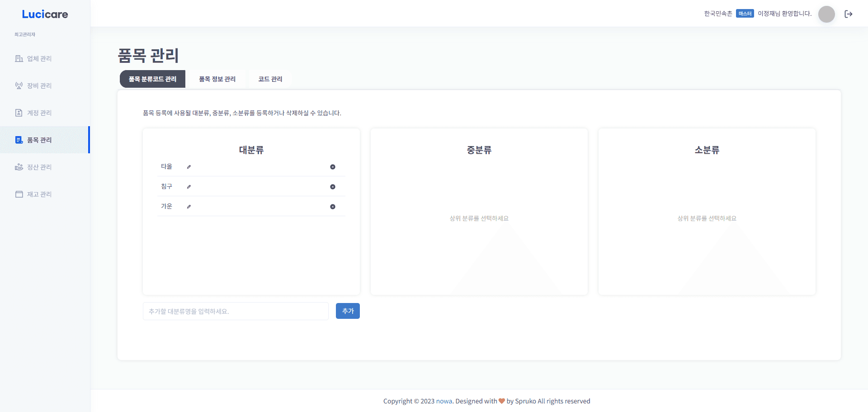Click the pencil edit icon next to 타올
This screenshot has width=868, height=412.
coord(189,167)
